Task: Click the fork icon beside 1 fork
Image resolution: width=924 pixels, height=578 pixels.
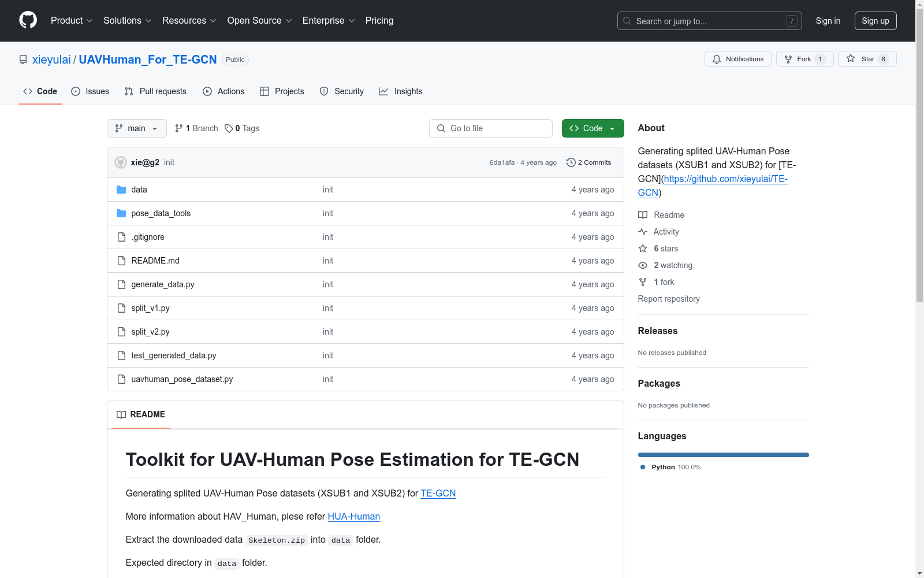Action: [x=643, y=282]
